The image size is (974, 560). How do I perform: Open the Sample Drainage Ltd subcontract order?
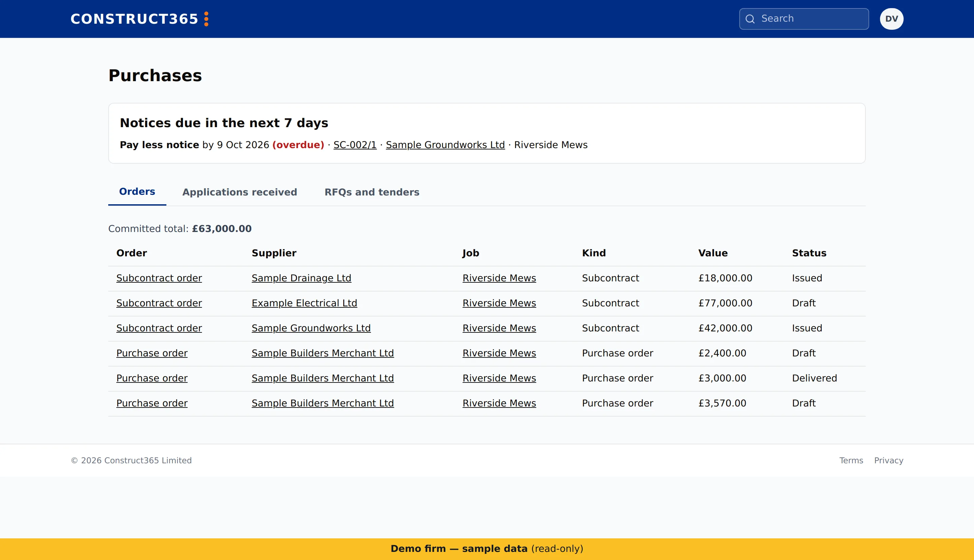tap(159, 278)
